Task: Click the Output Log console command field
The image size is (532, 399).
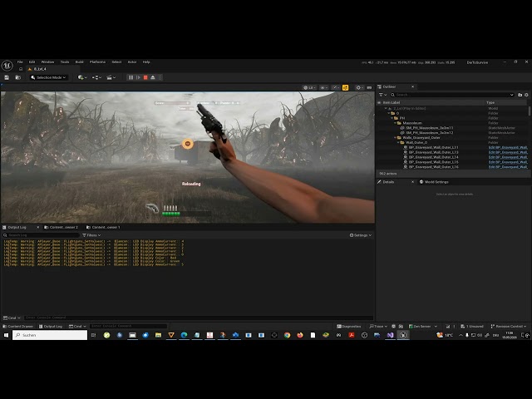Action: point(199,318)
